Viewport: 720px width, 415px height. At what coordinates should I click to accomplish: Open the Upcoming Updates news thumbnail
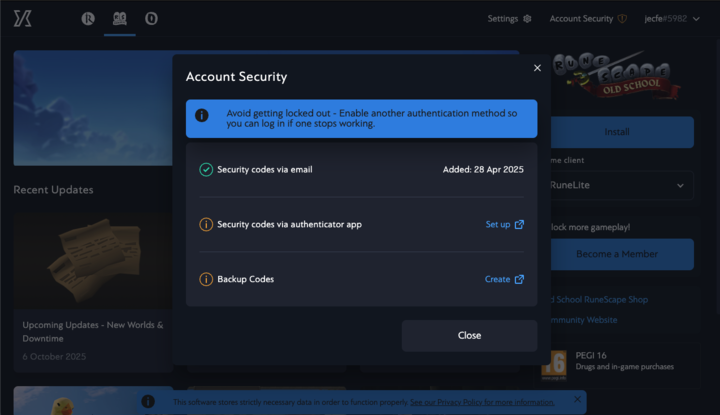(90, 260)
